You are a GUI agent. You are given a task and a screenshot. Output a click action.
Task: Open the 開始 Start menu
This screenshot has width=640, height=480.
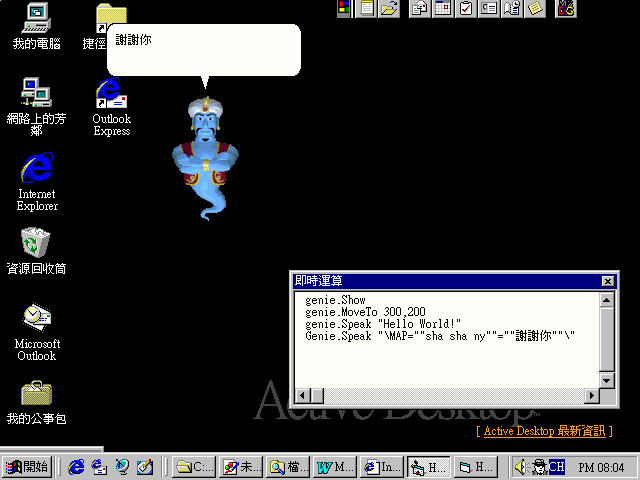[x=28, y=467]
